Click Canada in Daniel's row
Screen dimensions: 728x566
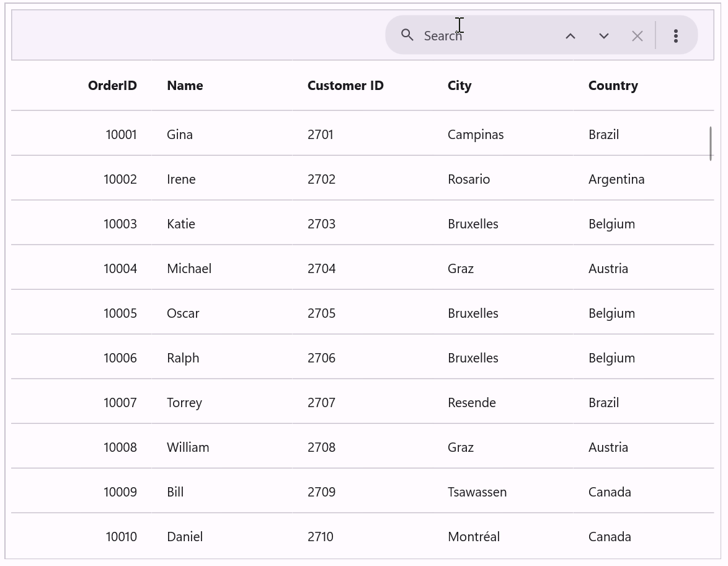click(610, 537)
